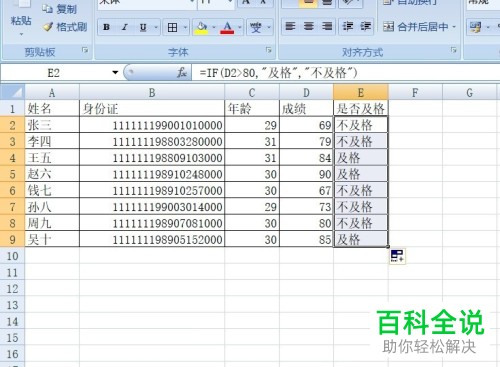Open the 合并后居中 dropdown arrow
The image size is (500, 367).
[x=454, y=26]
